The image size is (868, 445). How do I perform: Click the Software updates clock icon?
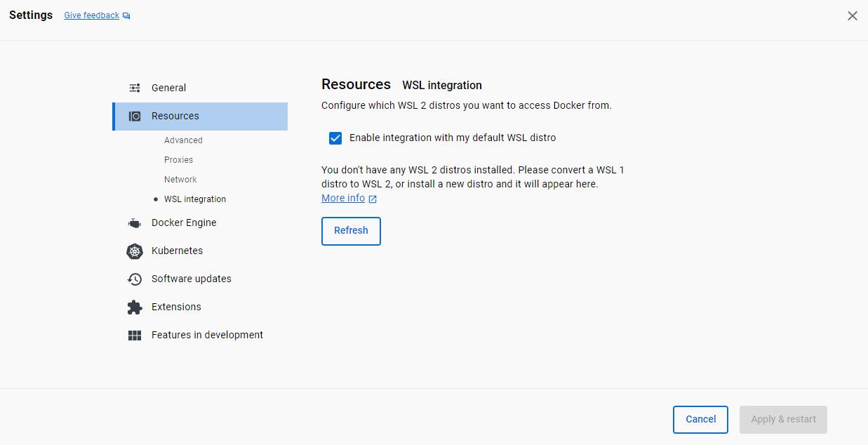point(135,279)
